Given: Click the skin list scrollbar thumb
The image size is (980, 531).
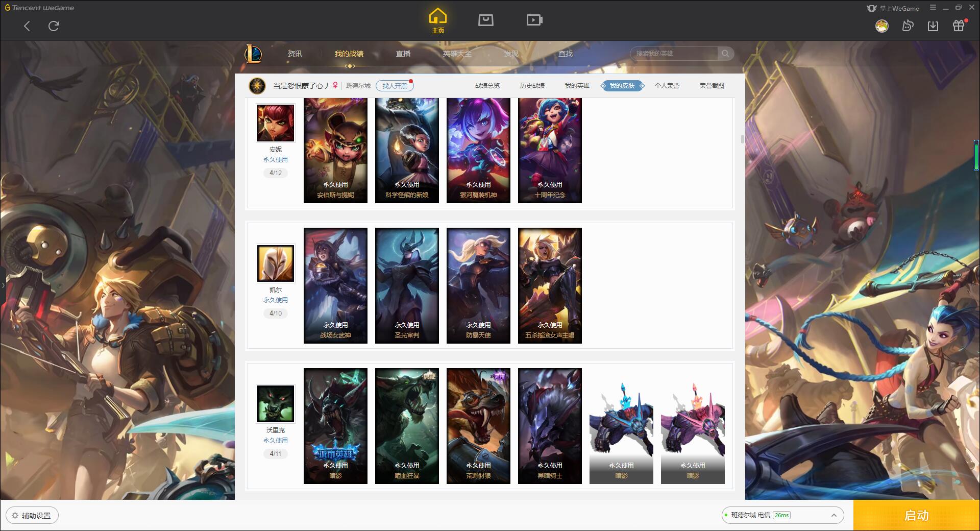Looking at the screenshot, I should (x=742, y=139).
